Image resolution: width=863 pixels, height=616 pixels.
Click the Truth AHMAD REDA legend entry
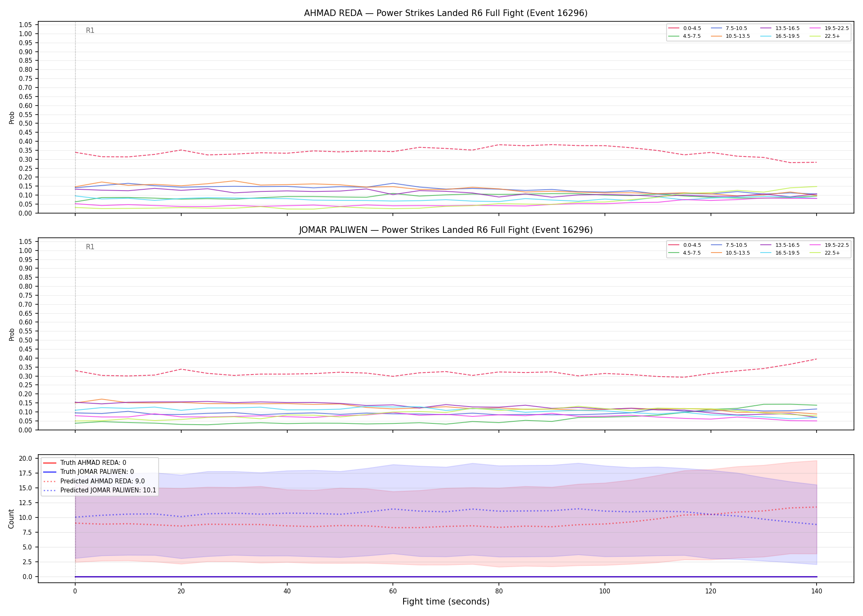(85, 463)
